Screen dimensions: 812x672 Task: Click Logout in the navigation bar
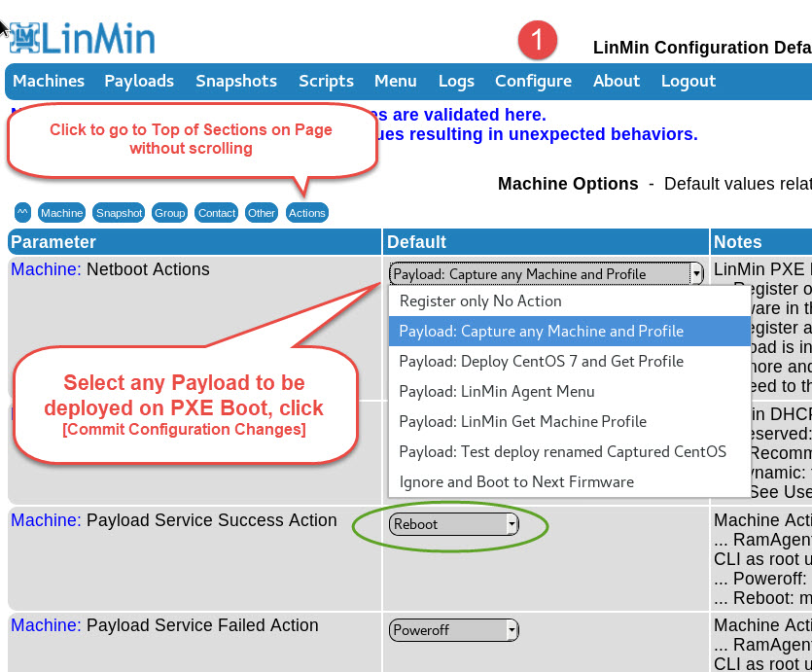point(688,81)
